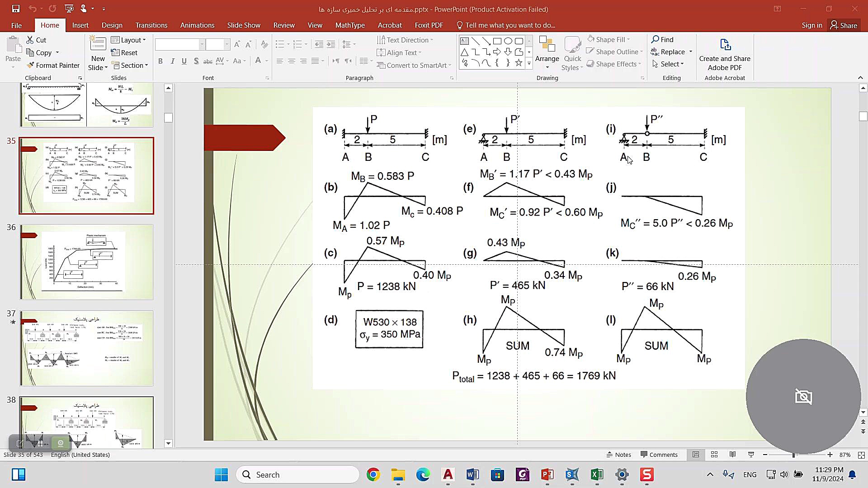Image resolution: width=868 pixels, height=488 pixels.
Task: Open Excel from the taskbar
Action: (x=597, y=474)
